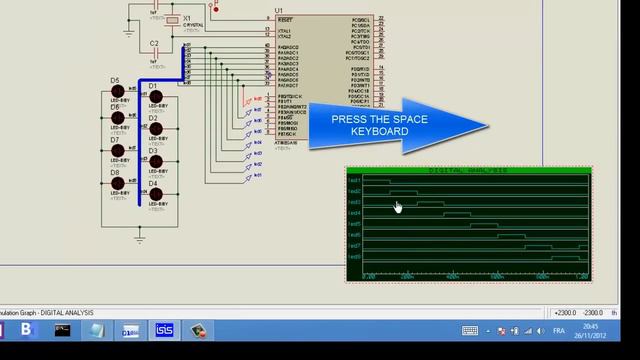Click the DIGITAL ANALYSIS graph title bar
The image size is (640, 360).
469,170
